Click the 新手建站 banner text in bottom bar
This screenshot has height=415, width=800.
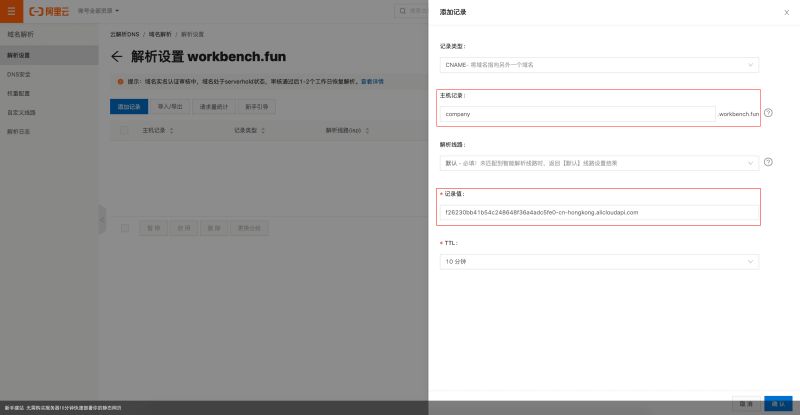(x=63, y=408)
